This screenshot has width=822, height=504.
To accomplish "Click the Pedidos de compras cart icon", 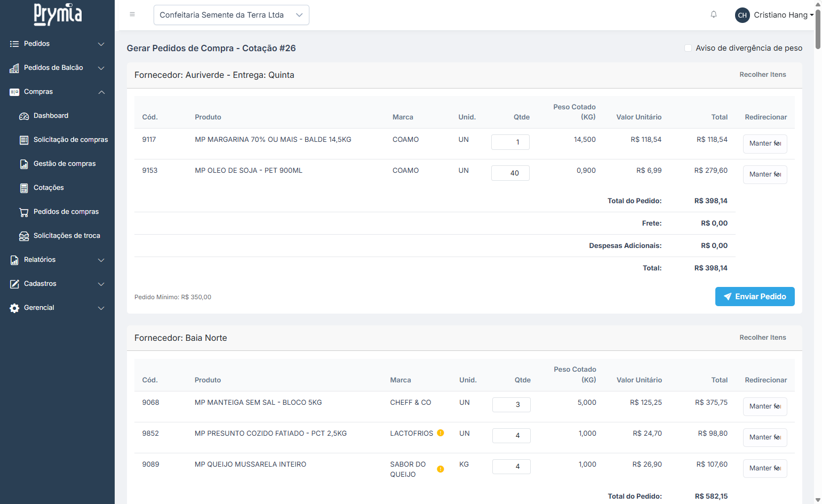I will [x=24, y=212].
